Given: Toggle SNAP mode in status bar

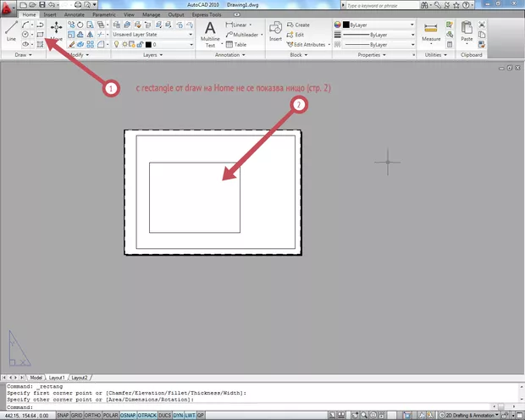Looking at the screenshot, I should coord(63,415).
